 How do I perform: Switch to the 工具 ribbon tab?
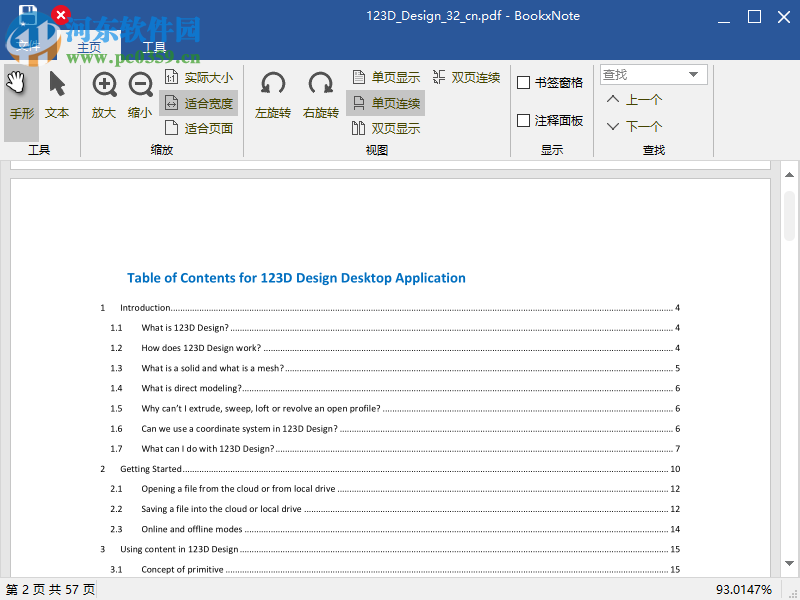(154, 46)
